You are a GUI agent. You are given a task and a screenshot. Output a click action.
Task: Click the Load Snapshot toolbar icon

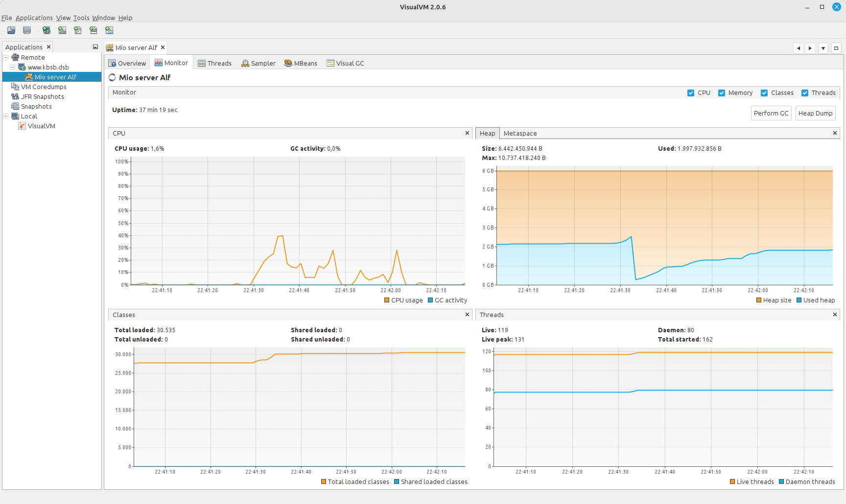pos(11,30)
